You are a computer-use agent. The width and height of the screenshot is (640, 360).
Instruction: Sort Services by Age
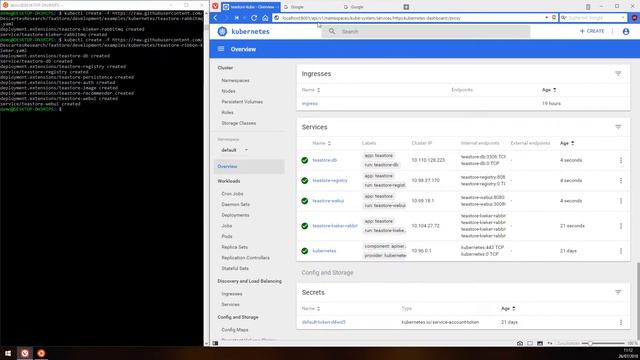(x=567, y=143)
